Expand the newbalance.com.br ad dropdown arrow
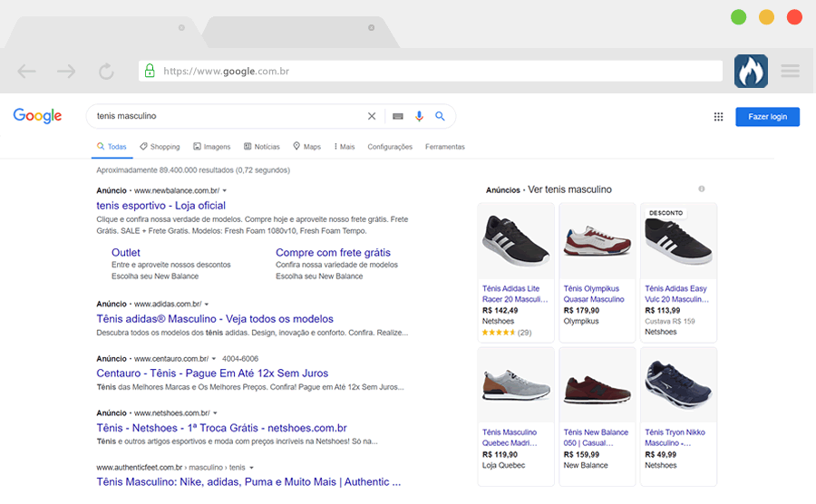The height and width of the screenshot is (504, 816). [x=224, y=191]
